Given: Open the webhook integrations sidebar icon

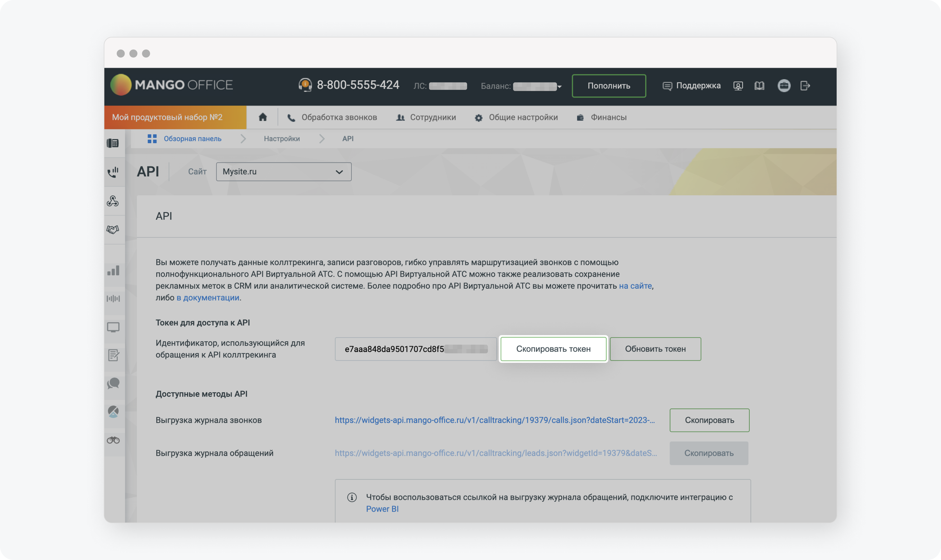Looking at the screenshot, I should 113,201.
